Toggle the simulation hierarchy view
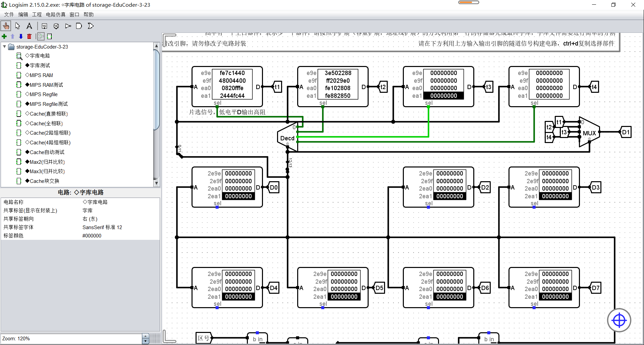 tap(50, 36)
